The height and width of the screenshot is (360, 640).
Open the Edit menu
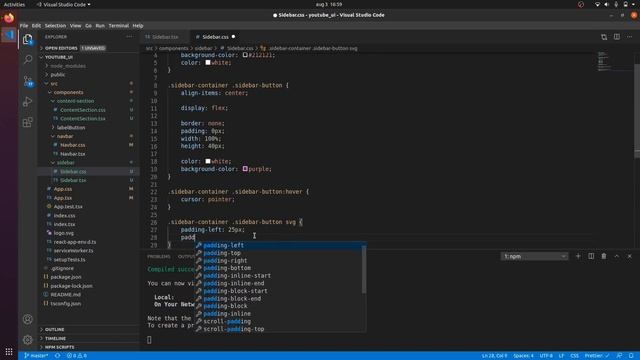pos(36,26)
